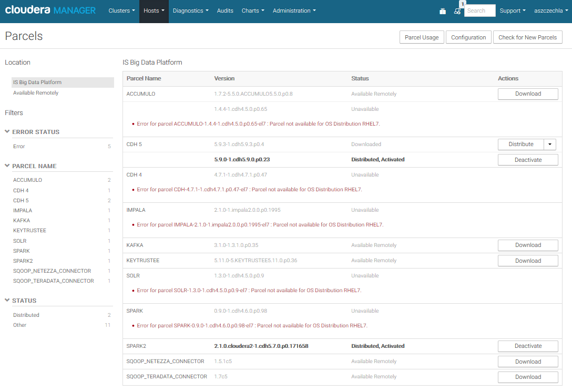Filter parcels by Error status
The image size is (572, 392).
pos(19,146)
